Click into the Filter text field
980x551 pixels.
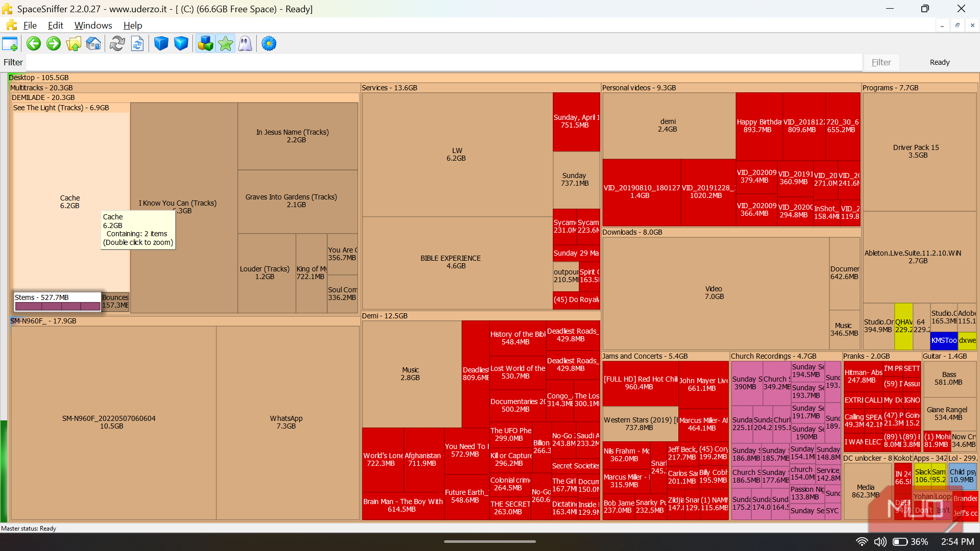[444, 62]
